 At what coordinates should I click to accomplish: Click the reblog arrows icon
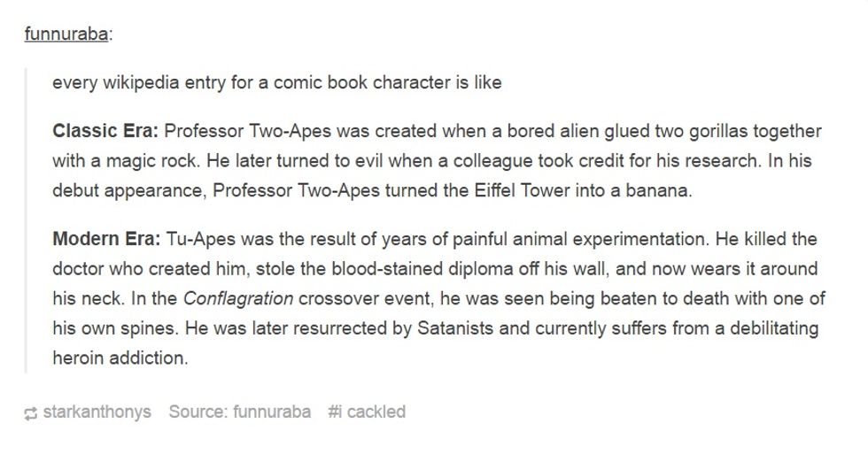pos(32,413)
